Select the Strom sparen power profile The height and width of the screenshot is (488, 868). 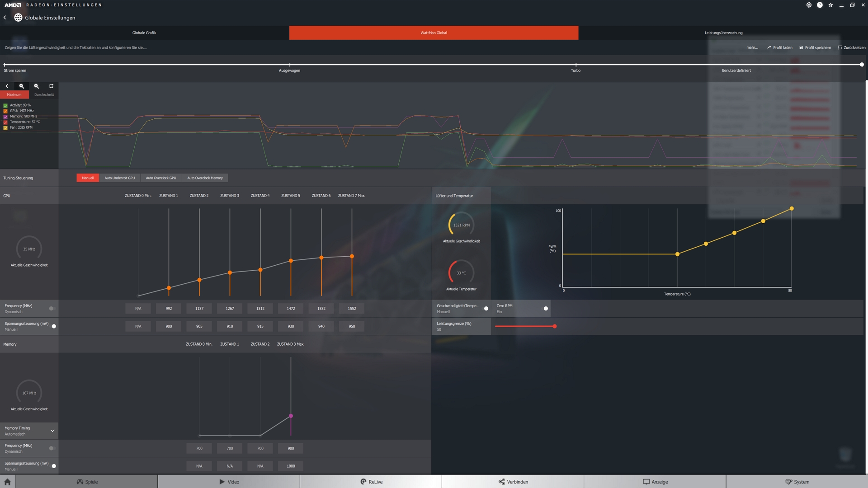(x=15, y=70)
